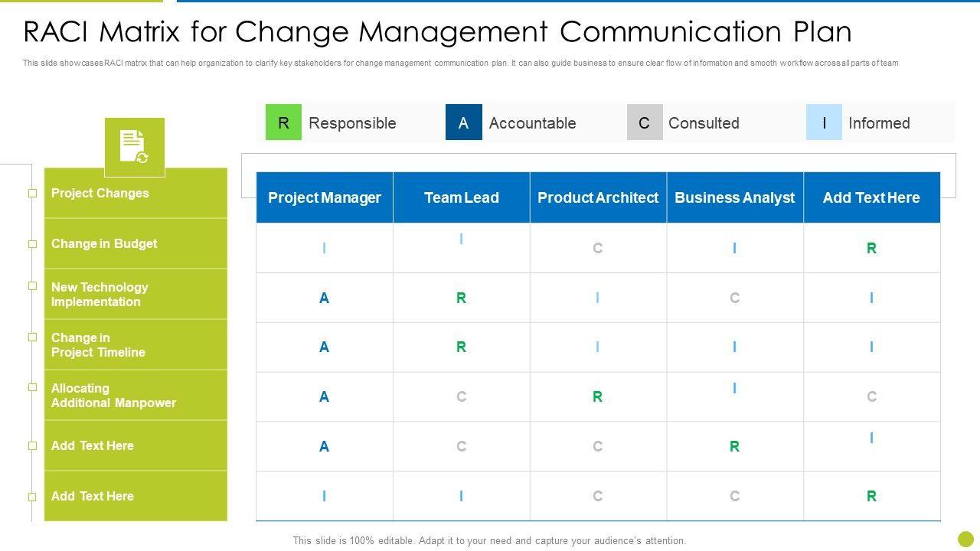Select the Team Lead column header
The image size is (980, 551).
tap(461, 197)
